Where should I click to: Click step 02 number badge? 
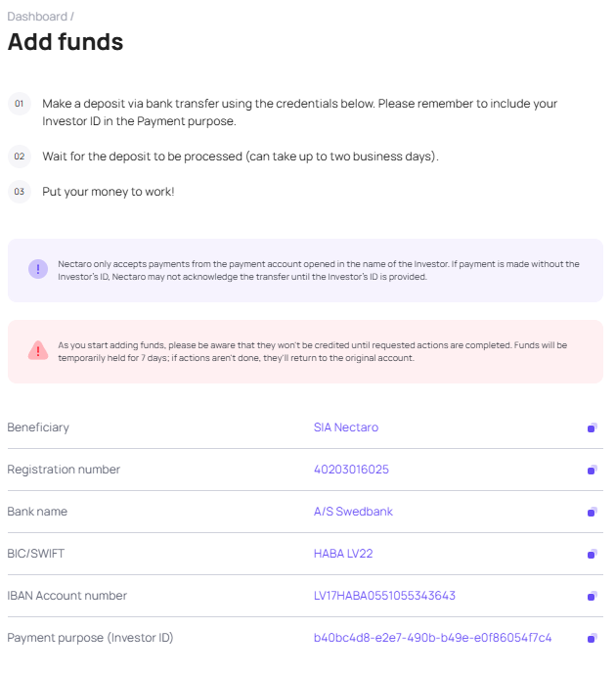click(20, 157)
